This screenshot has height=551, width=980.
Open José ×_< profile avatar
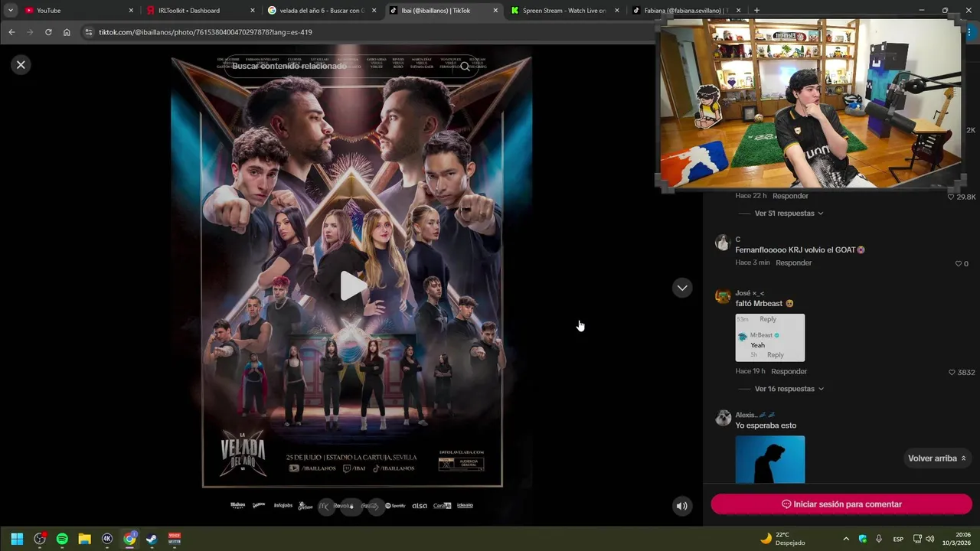tap(723, 296)
